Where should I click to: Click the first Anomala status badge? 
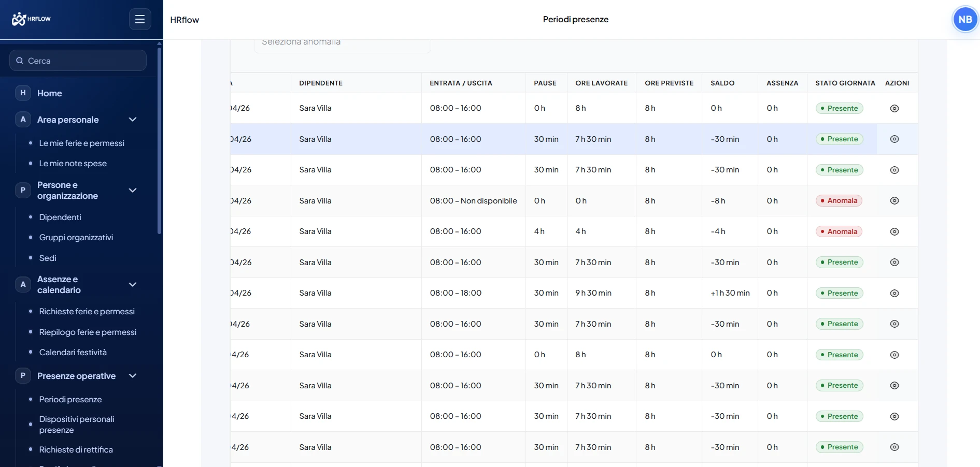click(x=839, y=201)
